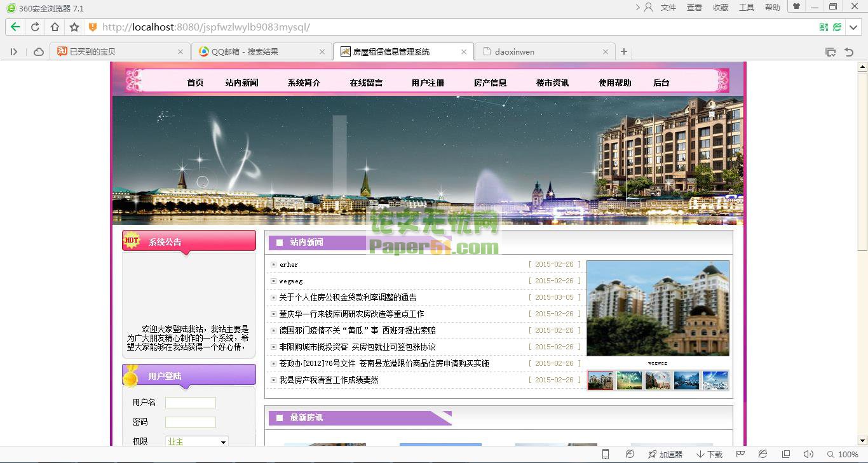868x463 pixels.
Task: Open the news item erher
Action: 288,264
